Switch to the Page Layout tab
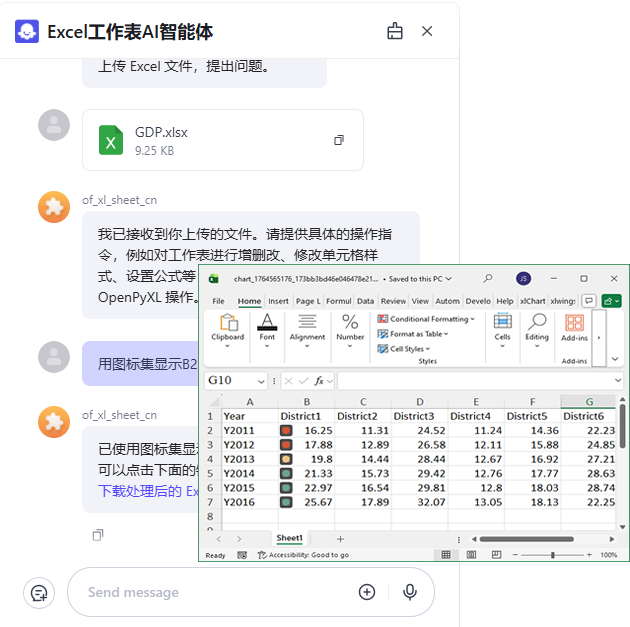Image resolution: width=630 pixels, height=627 pixels. [x=308, y=301]
